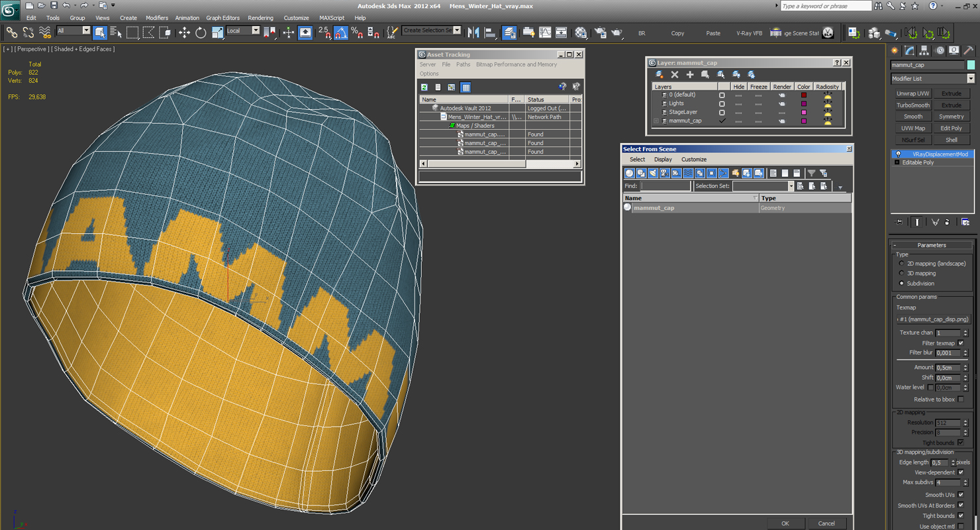980x530 pixels.
Task: Create new layer in Layer dialog
Action: pyautogui.click(x=660, y=75)
